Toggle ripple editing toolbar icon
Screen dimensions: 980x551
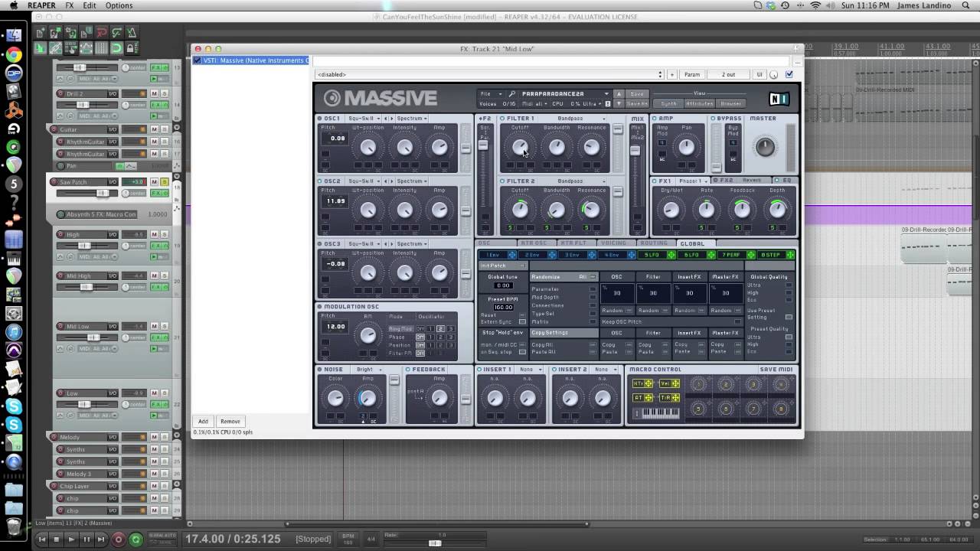coord(71,48)
